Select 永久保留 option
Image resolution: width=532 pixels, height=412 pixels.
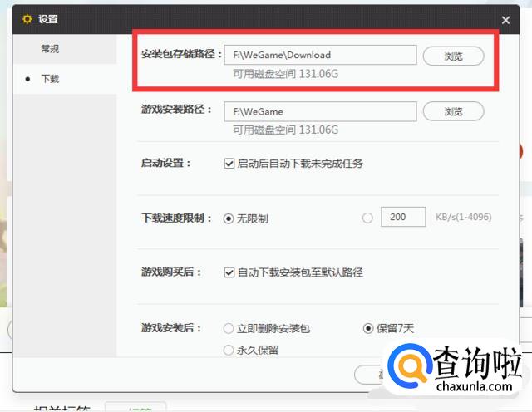(x=229, y=350)
